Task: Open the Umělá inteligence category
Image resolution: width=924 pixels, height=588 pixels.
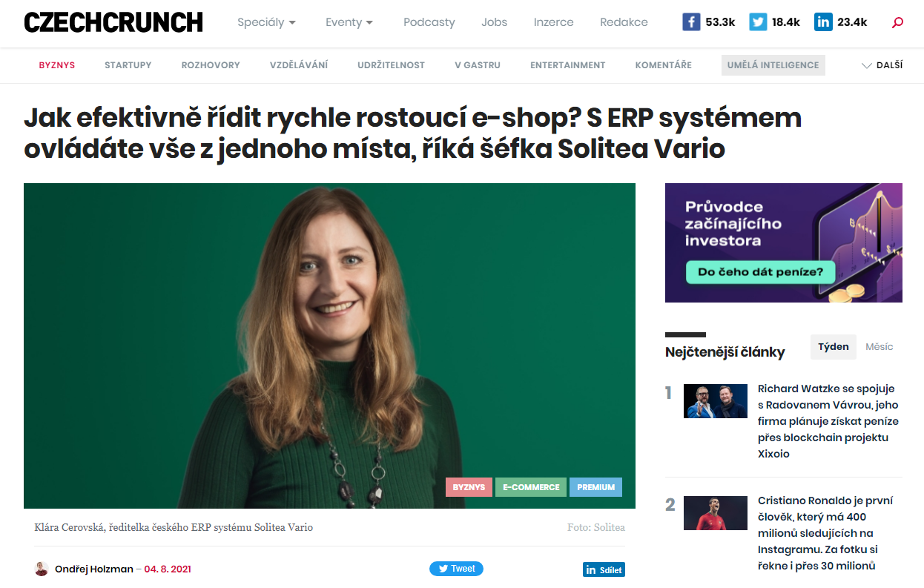Action: pos(773,65)
